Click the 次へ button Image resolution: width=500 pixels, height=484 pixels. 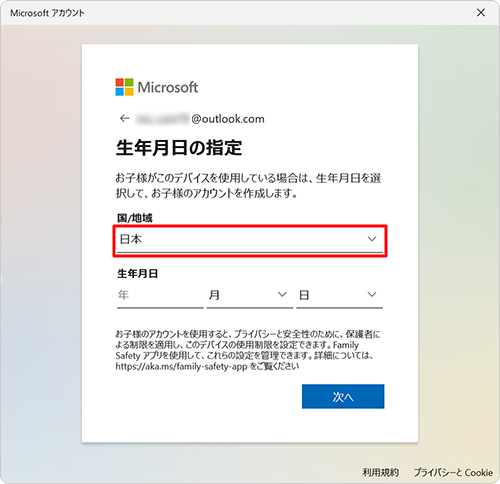click(x=343, y=396)
